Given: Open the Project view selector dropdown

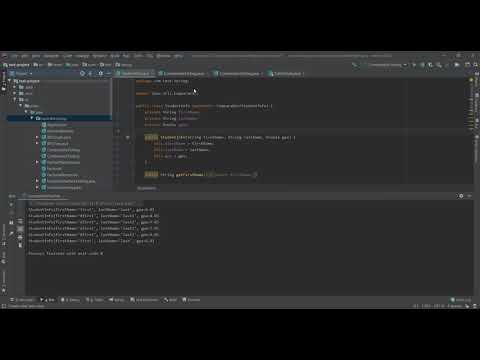Looking at the screenshot, I should (x=21, y=73).
